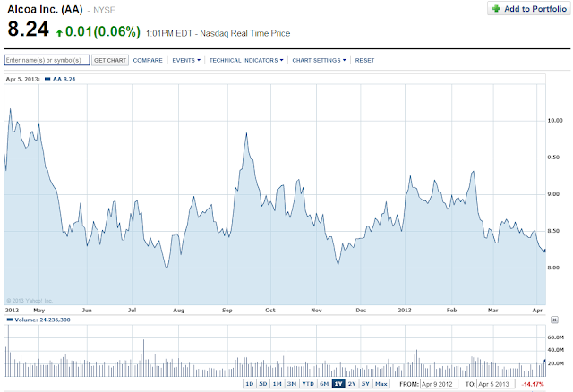Click the AA 8.24 legend label

[x=64, y=79]
